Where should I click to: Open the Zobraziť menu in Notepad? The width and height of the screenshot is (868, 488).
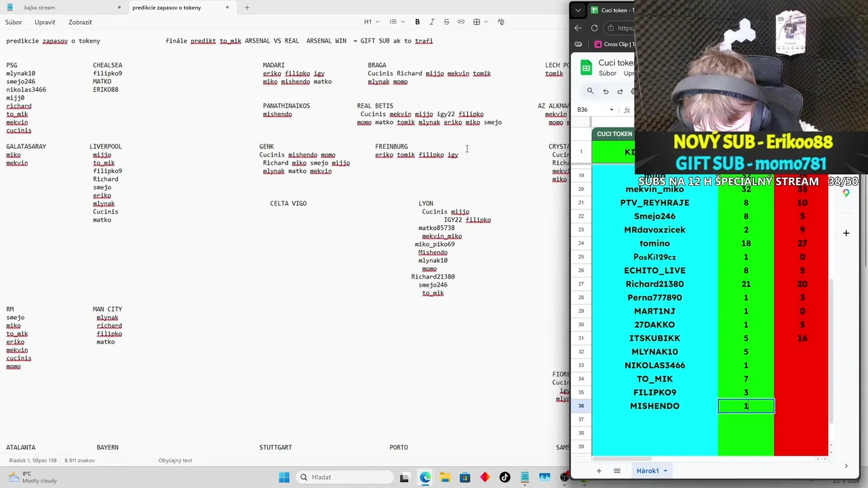[80, 22]
